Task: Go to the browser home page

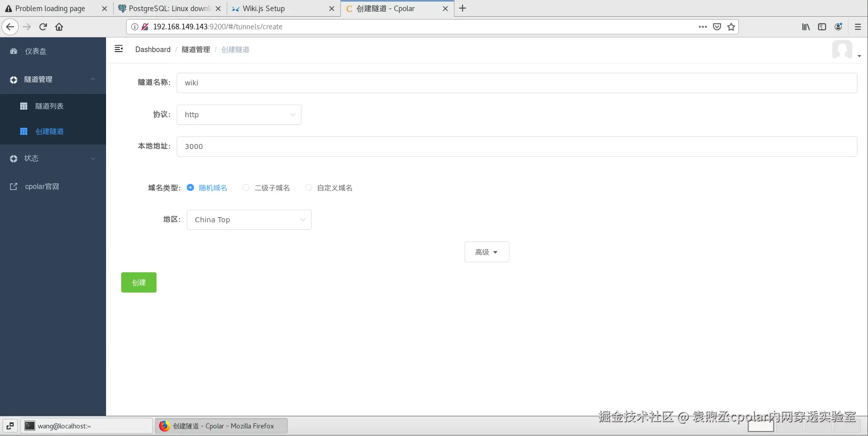Action: click(x=59, y=27)
